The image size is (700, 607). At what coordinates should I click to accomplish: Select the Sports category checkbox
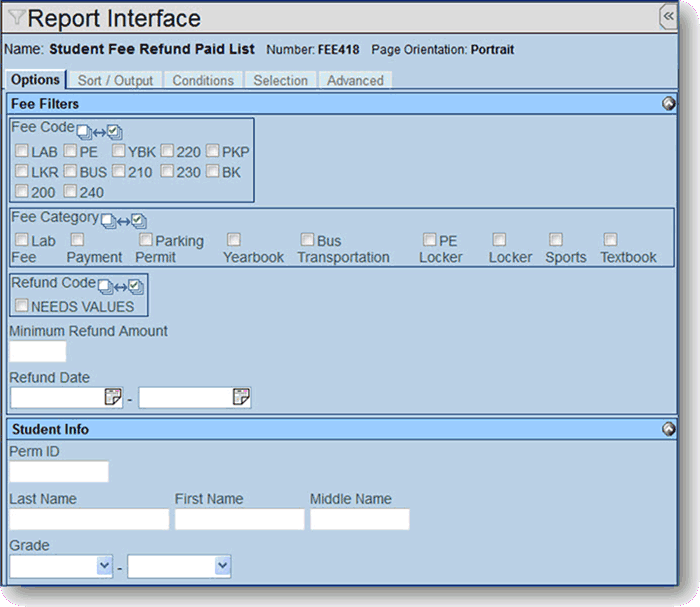click(x=556, y=240)
